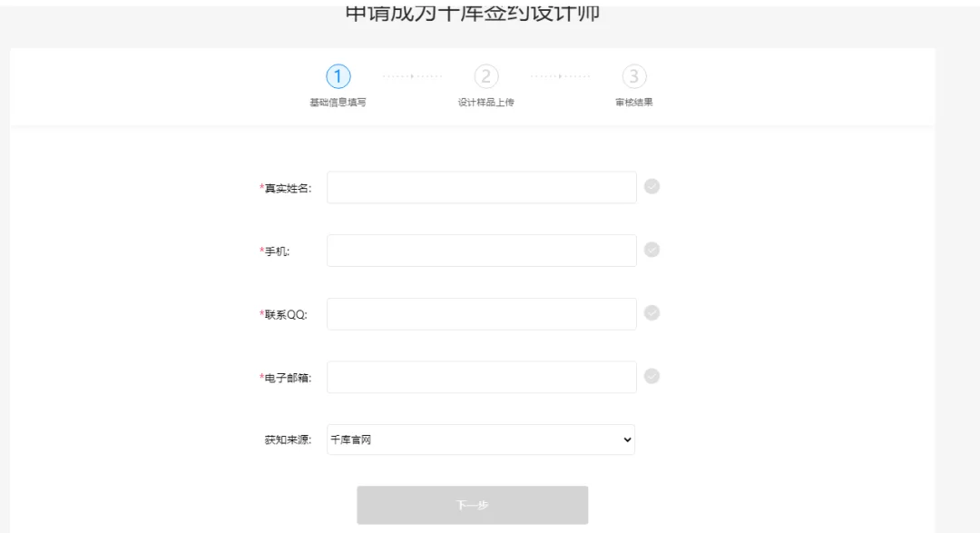
Task: Click the validation checkmark beside 手机 field
Action: (x=652, y=251)
